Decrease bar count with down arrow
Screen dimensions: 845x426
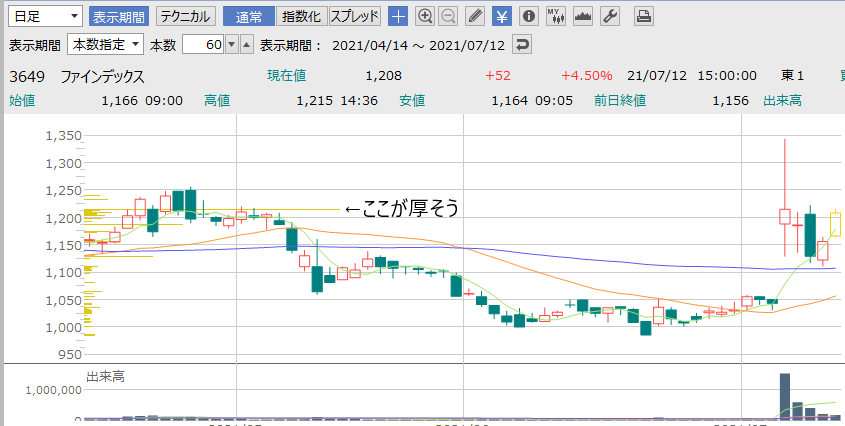point(232,45)
